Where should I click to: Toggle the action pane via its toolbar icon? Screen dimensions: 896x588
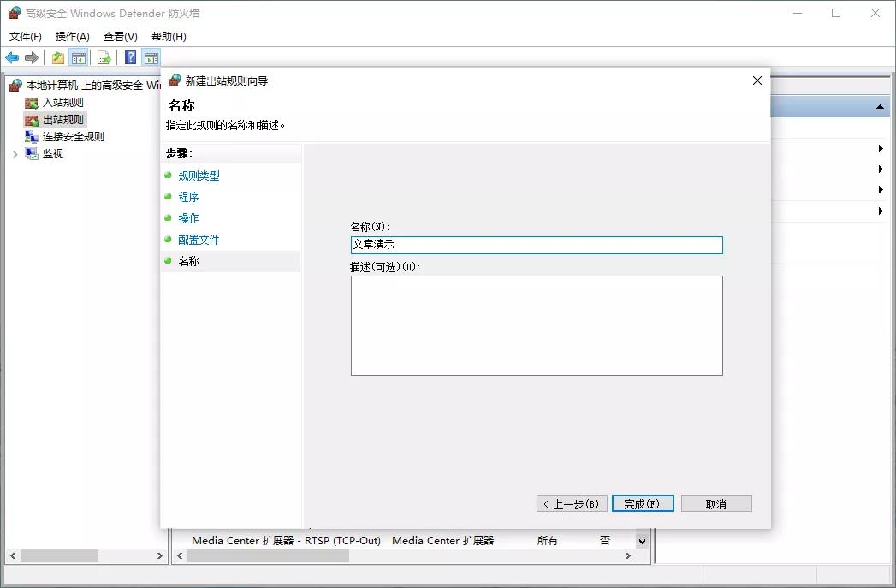coord(151,56)
